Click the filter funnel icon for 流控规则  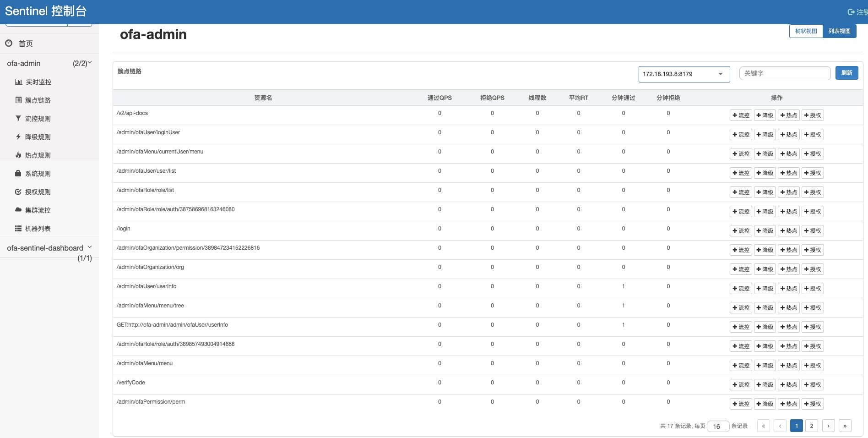18,118
